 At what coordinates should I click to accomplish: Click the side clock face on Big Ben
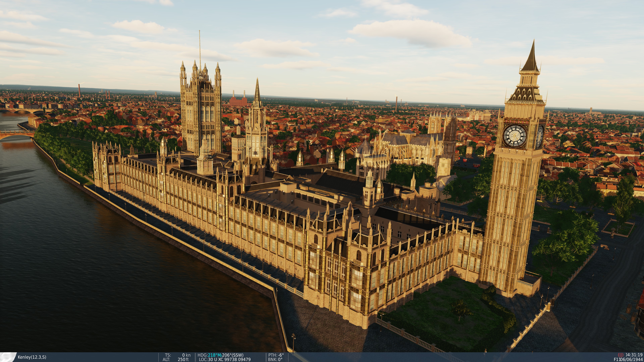point(540,137)
